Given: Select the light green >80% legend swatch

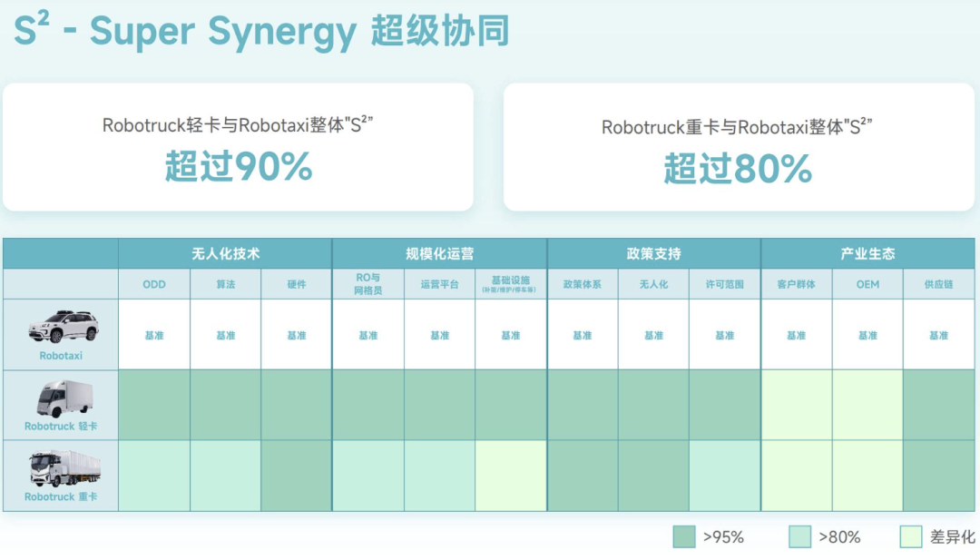Looking at the screenshot, I should pos(799,537).
